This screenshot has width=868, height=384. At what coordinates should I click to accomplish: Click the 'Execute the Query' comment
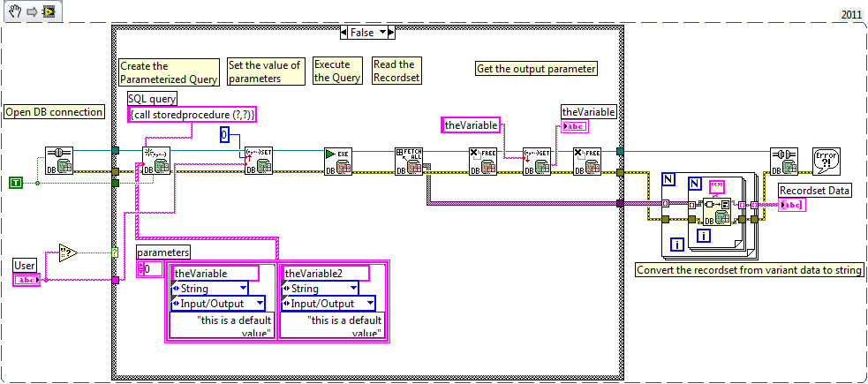(x=337, y=71)
